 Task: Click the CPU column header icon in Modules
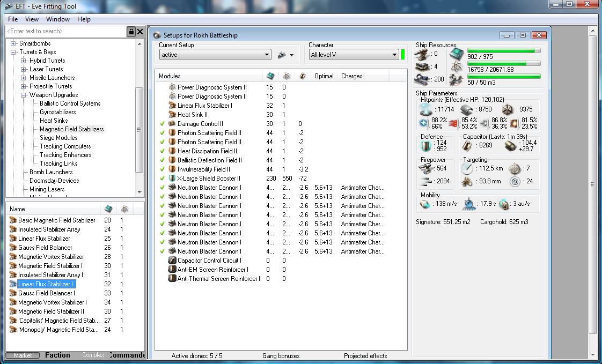270,76
